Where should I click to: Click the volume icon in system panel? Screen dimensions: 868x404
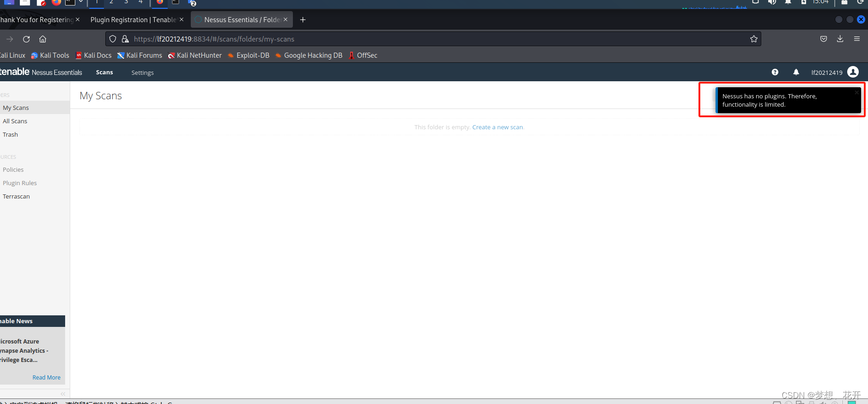772,2
